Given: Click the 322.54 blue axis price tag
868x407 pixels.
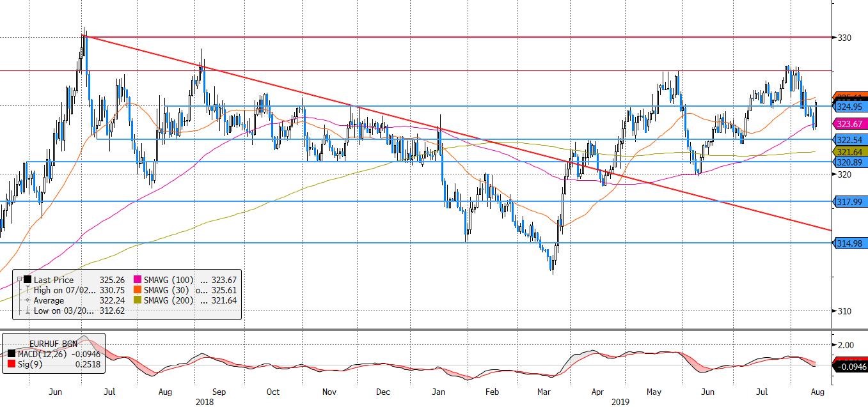Looking at the screenshot, I should [x=849, y=139].
